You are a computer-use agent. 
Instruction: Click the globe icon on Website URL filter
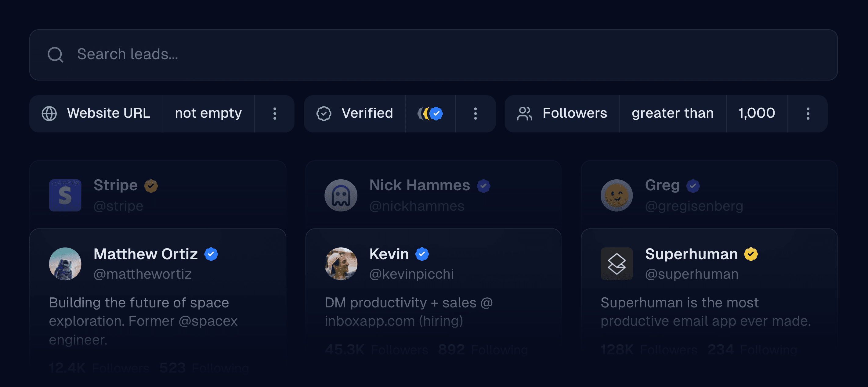[x=49, y=113]
